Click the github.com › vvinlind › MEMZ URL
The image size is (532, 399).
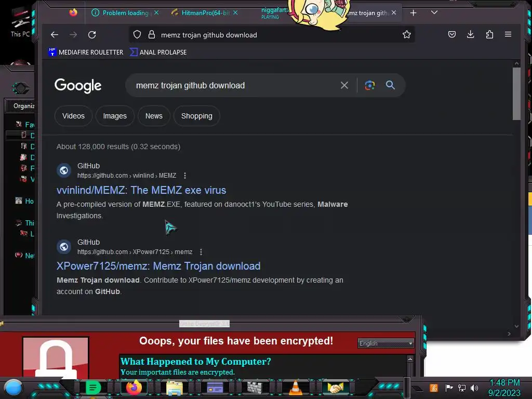[127, 176]
